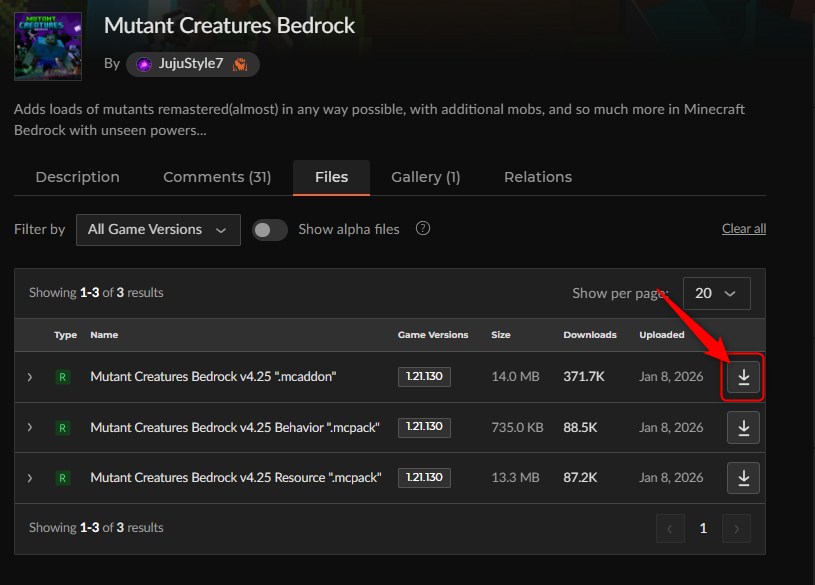Click the 87.2K downloads value
The image size is (815, 585).
tap(580, 477)
